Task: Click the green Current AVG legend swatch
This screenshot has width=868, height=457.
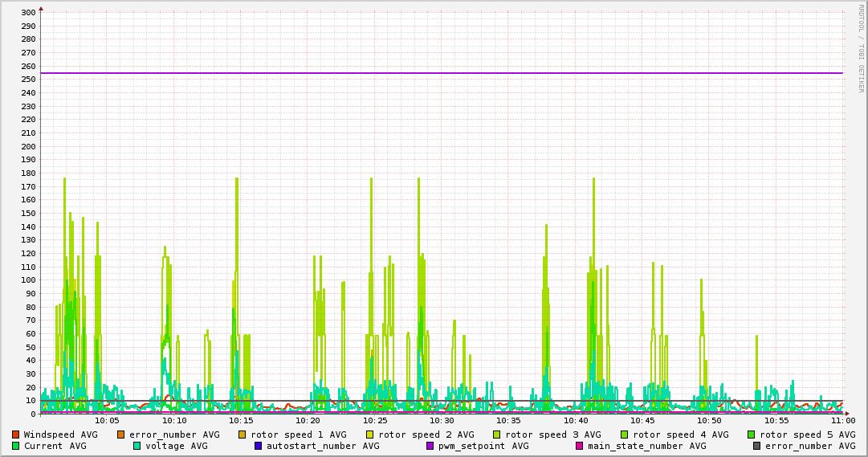Action: (15, 446)
